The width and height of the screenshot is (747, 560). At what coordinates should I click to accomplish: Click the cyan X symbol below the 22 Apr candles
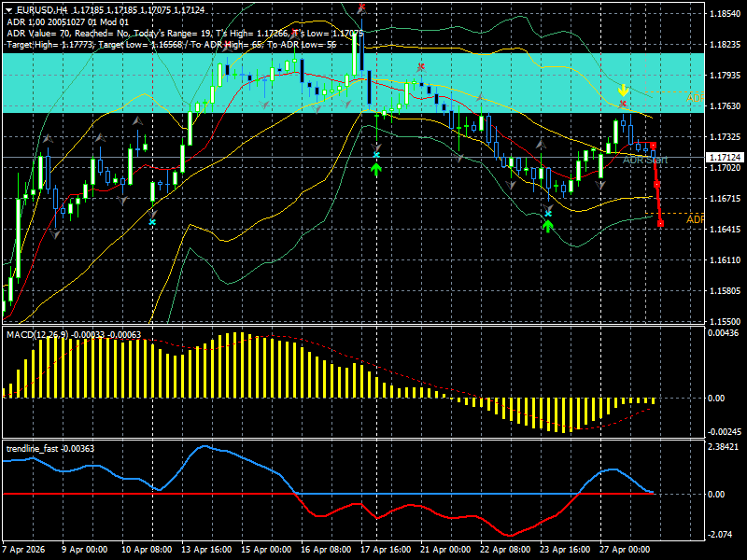click(x=548, y=213)
